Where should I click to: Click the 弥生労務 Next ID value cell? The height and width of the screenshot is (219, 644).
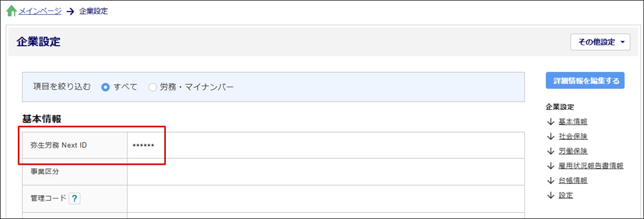(325, 145)
